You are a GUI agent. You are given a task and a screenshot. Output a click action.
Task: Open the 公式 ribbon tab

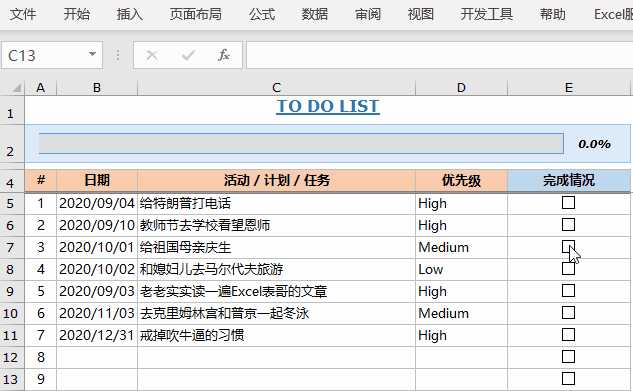tap(262, 14)
